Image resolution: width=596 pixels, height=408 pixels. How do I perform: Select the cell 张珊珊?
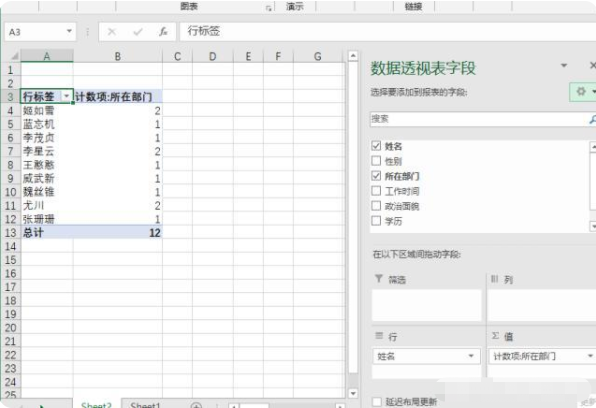coord(47,219)
